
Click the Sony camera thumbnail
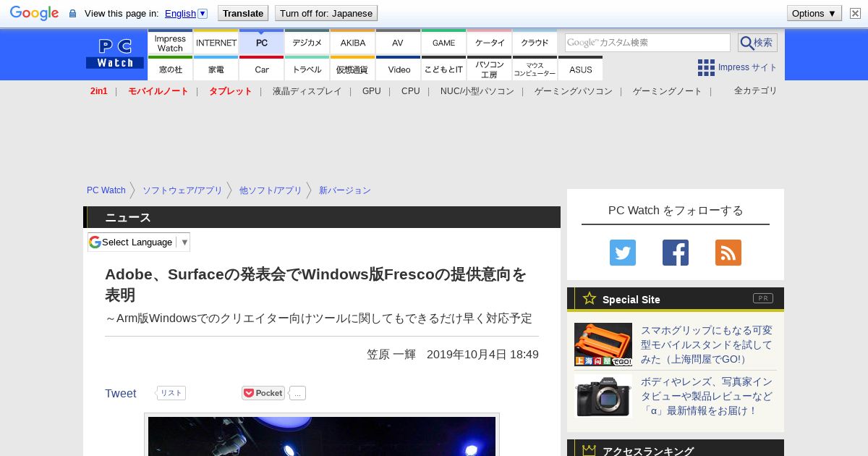603,395
